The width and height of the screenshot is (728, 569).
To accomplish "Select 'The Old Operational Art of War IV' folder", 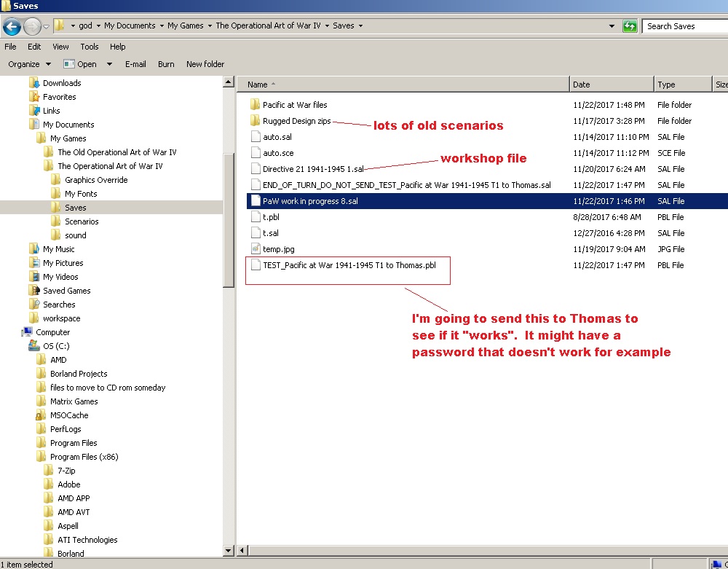I will pyautogui.click(x=116, y=152).
